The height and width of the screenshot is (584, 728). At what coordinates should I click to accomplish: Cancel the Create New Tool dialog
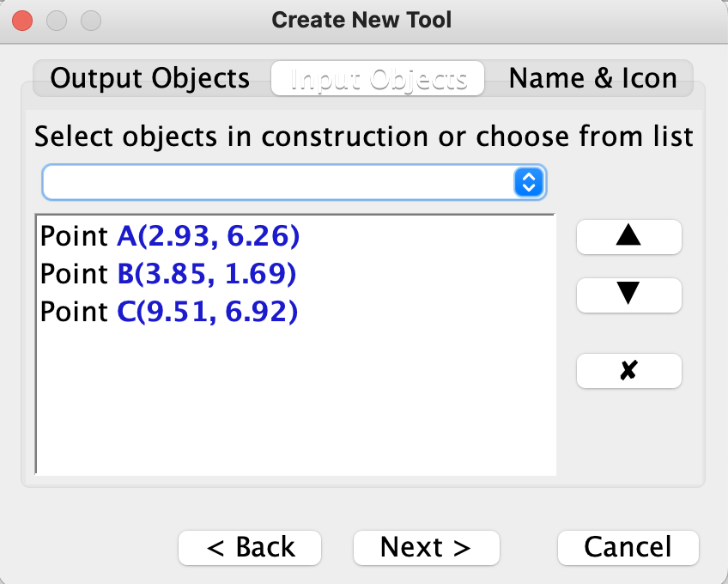(628, 548)
